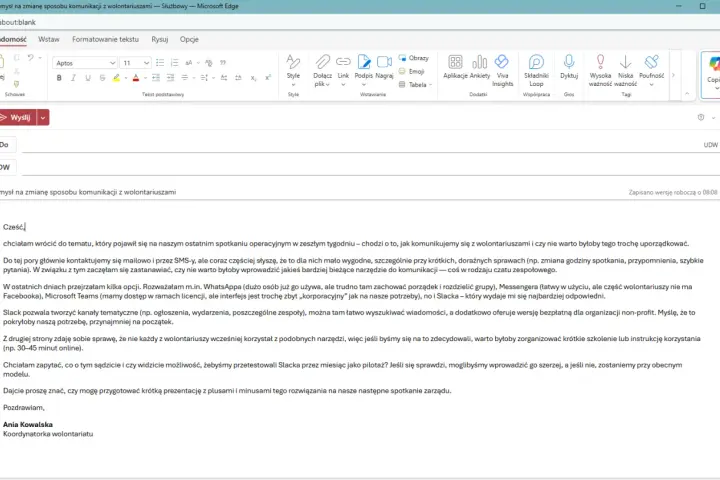Collapse the ribbon with the up chevron

[x=687, y=94]
